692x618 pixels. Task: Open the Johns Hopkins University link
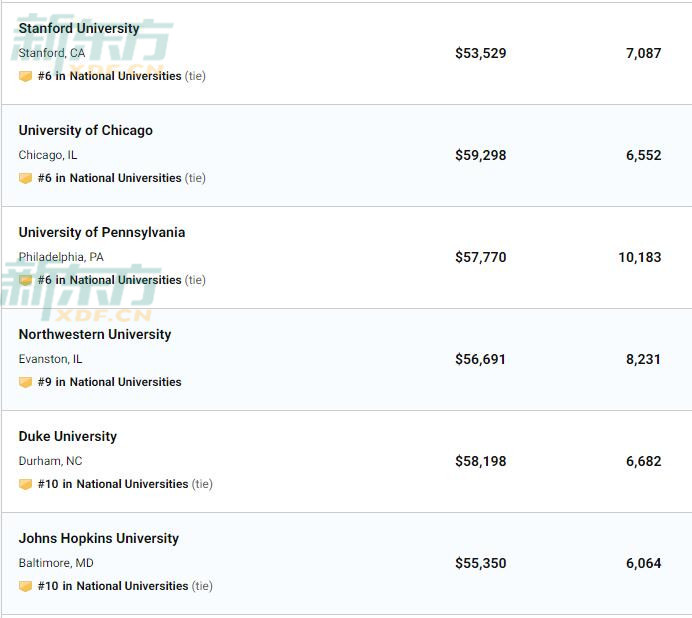click(x=98, y=538)
